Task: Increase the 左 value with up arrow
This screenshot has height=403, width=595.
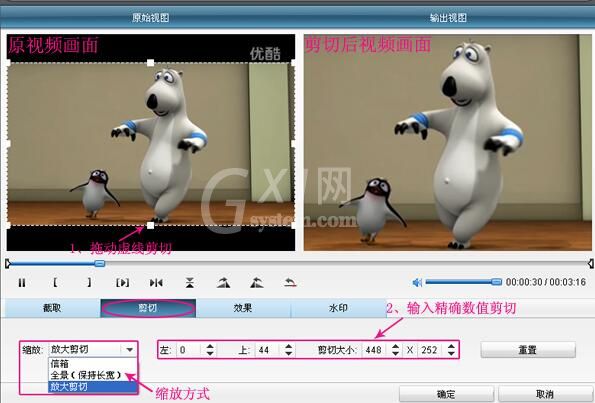Action: click(210, 346)
